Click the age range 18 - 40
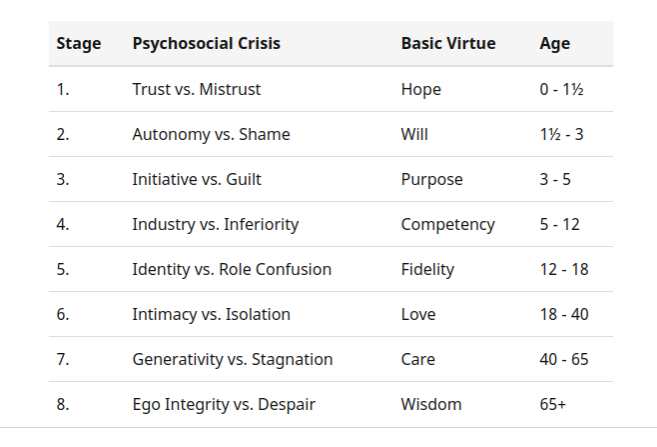The width and height of the screenshot is (657, 447). tap(564, 314)
